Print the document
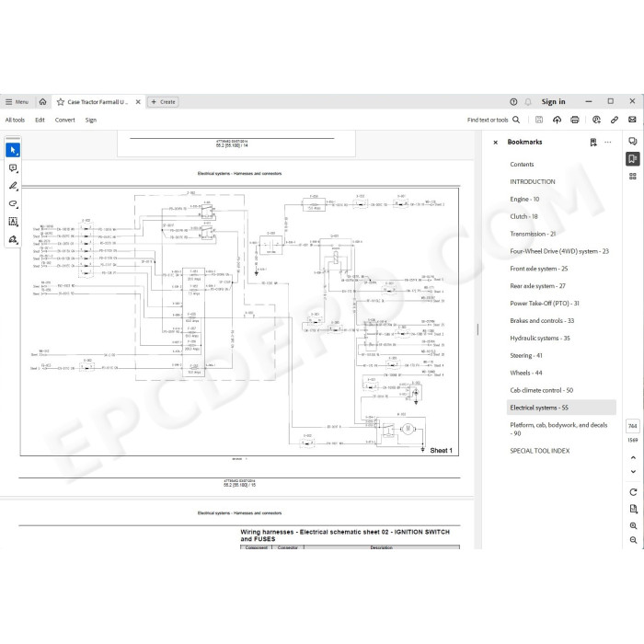The width and height of the screenshot is (644, 644). pos(575,120)
